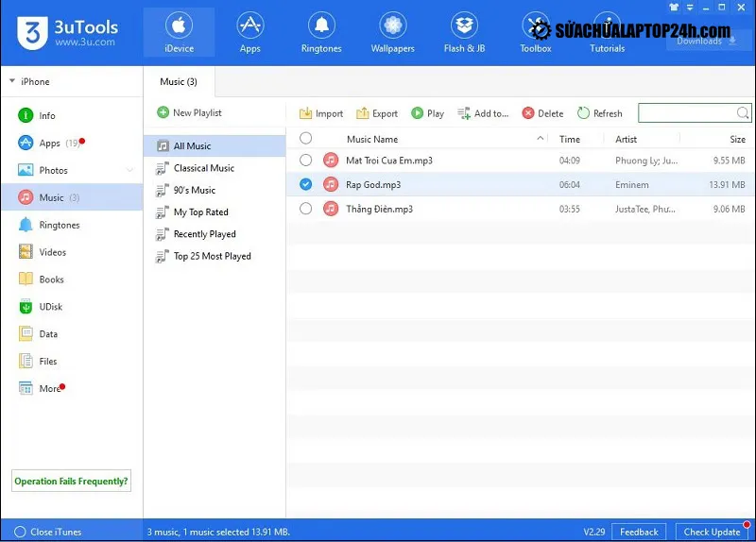Open the Operation Fails Frequently link

coord(71,482)
